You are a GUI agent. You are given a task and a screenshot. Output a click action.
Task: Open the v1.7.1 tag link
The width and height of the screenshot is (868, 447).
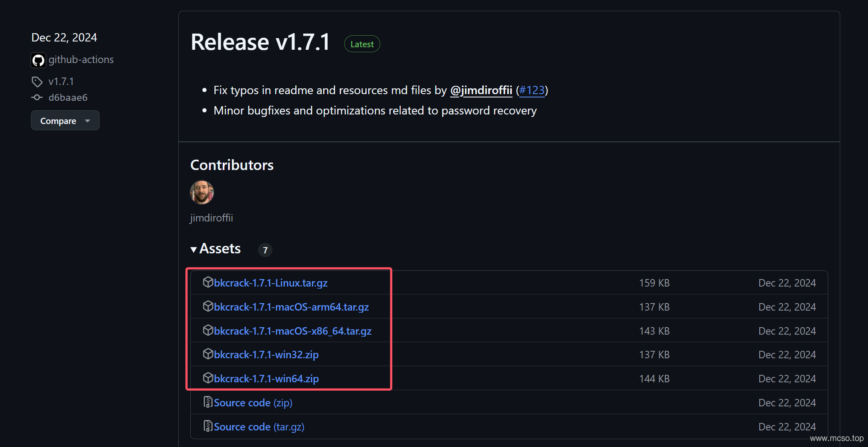click(x=61, y=82)
